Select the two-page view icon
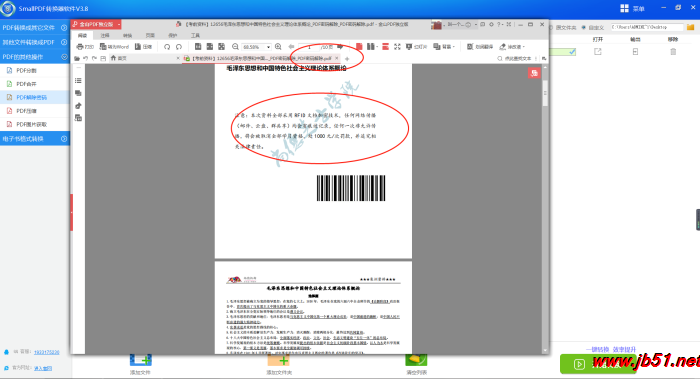 (x=371, y=46)
